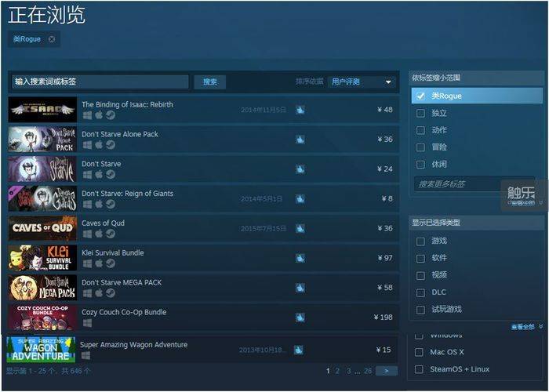Viewport: 549px width, 392px height.
Task: Click review thumbs-up icon for Don't Starve MEGA PACK
Action: click(300, 288)
